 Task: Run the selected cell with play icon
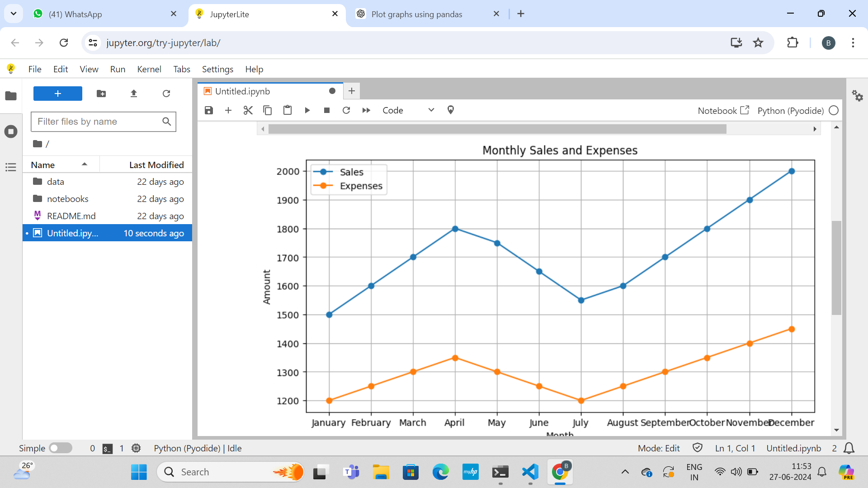[307, 110]
